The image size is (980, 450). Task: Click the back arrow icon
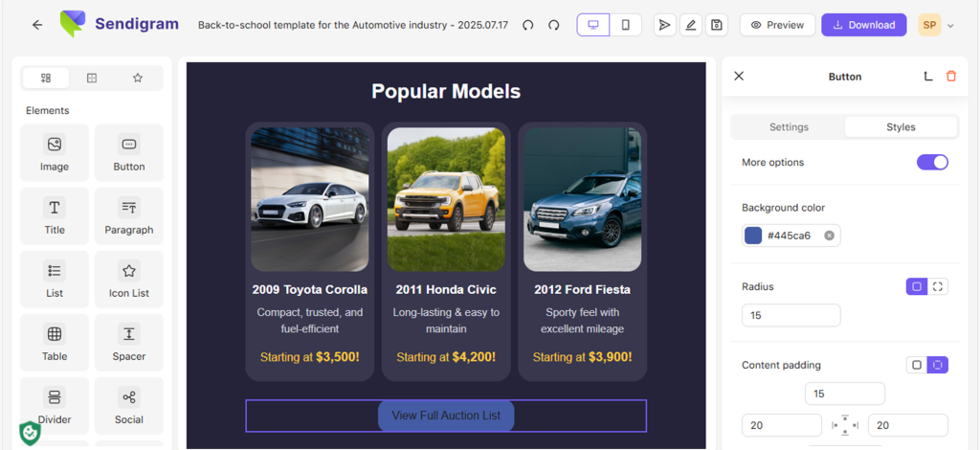pos(37,25)
